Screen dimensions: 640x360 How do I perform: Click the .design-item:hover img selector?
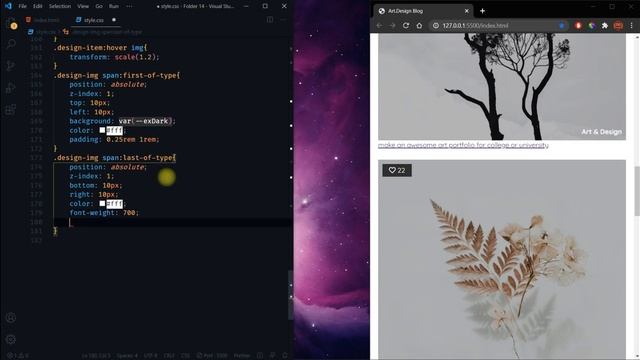[100, 48]
